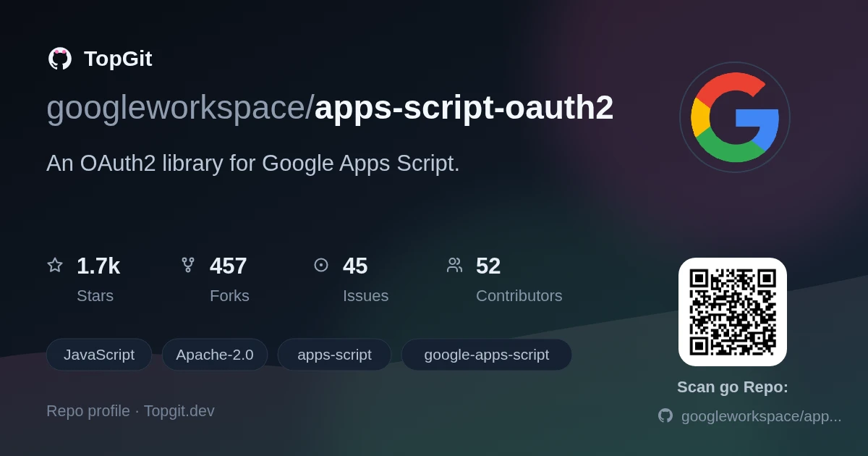Click the 457 forks count
The image size is (868, 456).
pyautogui.click(x=229, y=266)
